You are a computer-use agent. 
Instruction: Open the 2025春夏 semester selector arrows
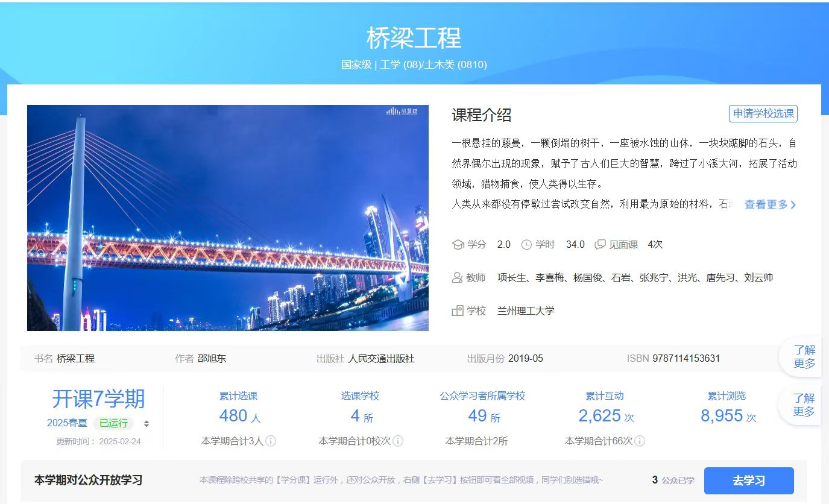click(x=146, y=423)
